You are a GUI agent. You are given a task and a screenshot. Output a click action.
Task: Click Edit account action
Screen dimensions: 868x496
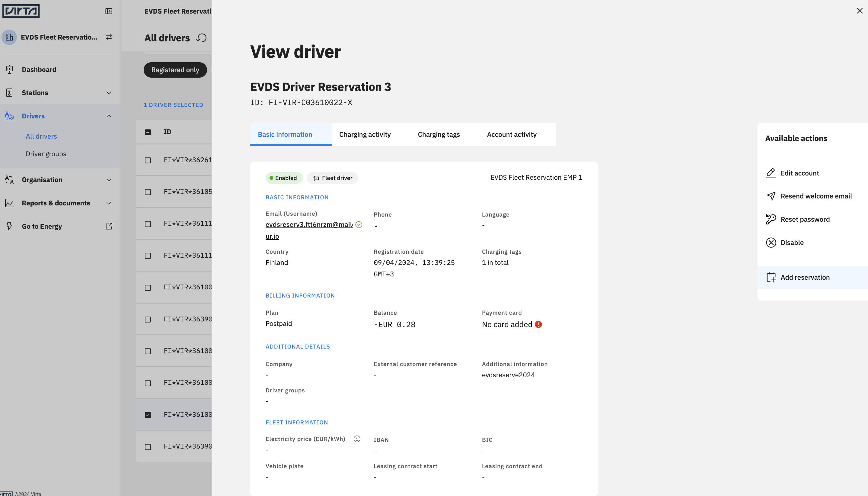point(799,173)
